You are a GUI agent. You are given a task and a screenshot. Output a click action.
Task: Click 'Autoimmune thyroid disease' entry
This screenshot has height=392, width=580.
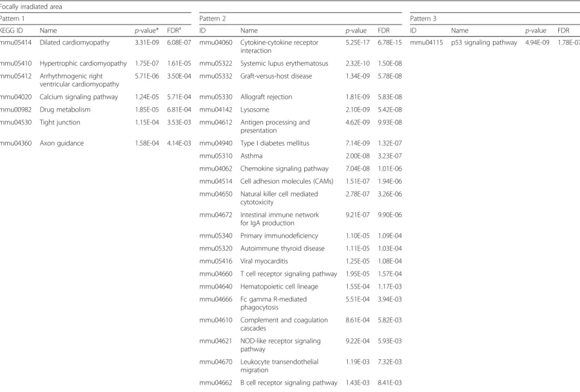click(282, 249)
